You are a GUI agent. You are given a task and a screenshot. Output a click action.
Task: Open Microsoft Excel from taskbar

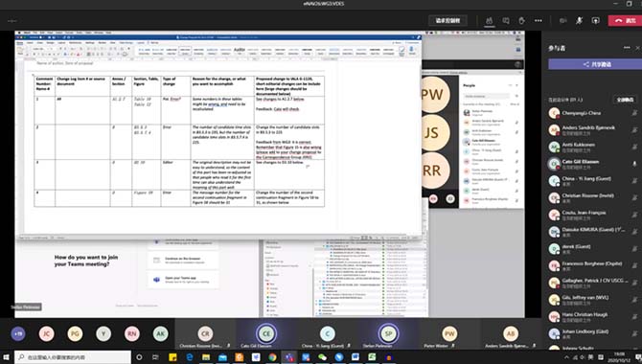372,357
